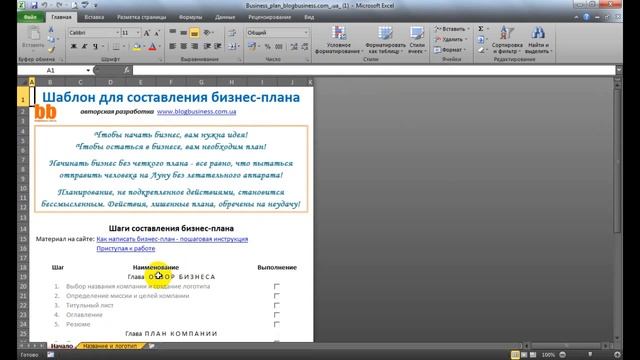Click the wrap text icon
Screen dimensions: 640x360
(232, 33)
